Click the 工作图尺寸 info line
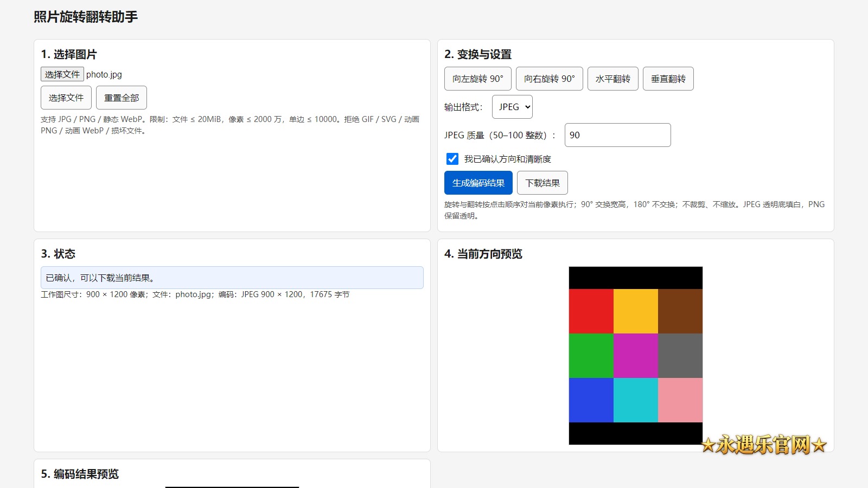The image size is (868, 488). [195, 294]
